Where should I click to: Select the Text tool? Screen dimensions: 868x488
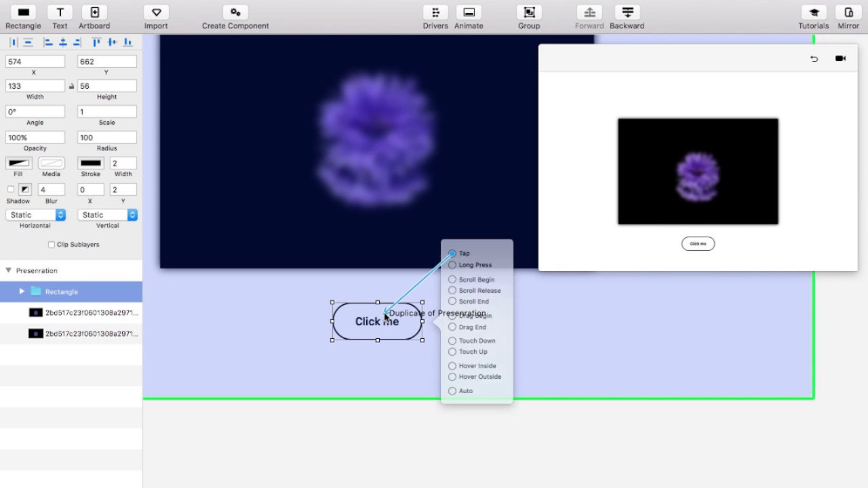click(x=60, y=12)
